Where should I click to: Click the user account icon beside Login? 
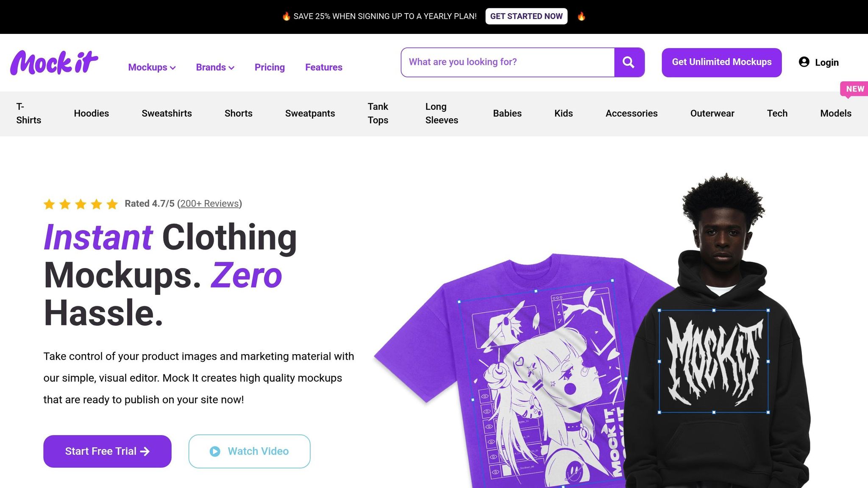pyautogui.click(x=804, y=62)
